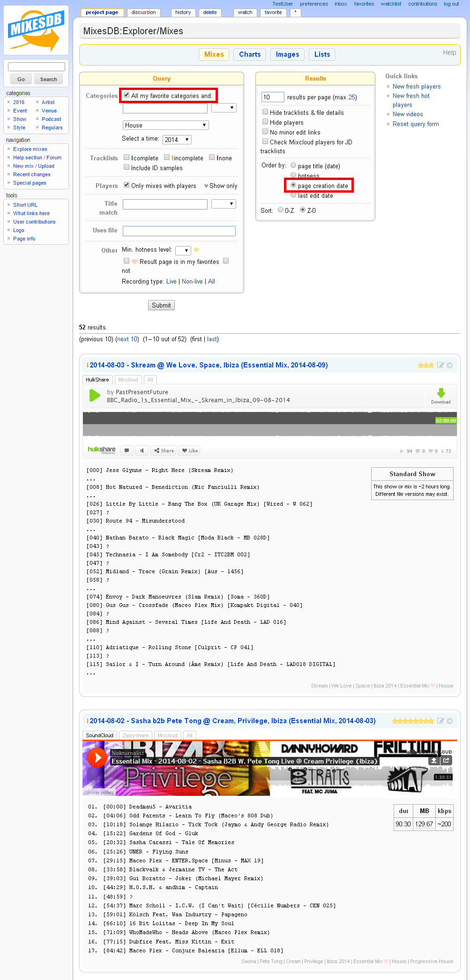Viewport: 470px width, 980px height.
Task: Click the heart icon beside favorites option
Action: coord(134,262)
